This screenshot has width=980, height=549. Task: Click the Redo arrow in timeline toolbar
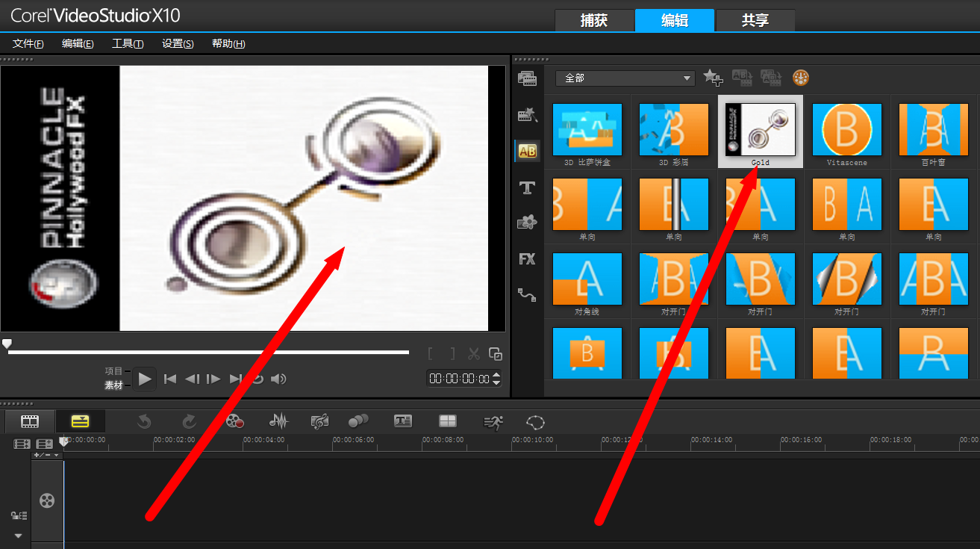point(189,421)
